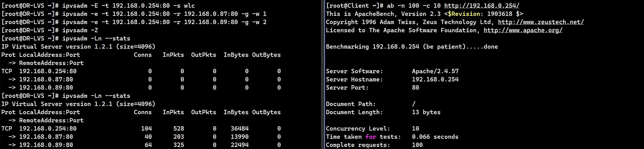644x149 pixels.
Task: Click the yellow '$Revision' text
Action: pos(464,14)
